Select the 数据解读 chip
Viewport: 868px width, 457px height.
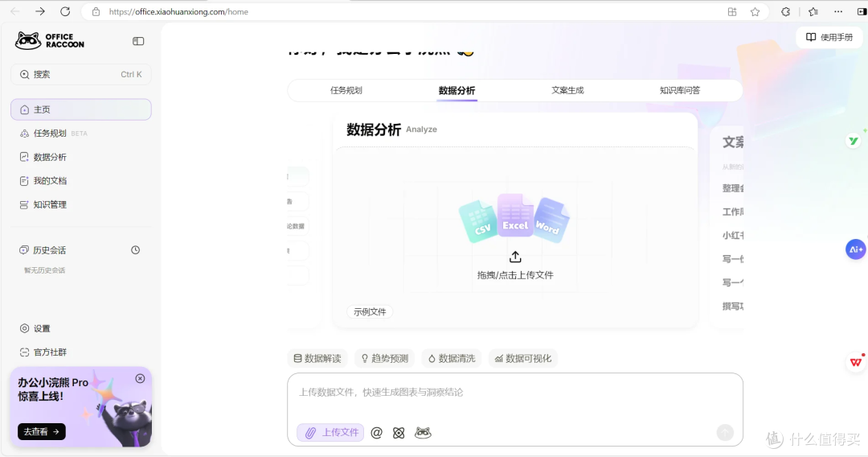317,358
